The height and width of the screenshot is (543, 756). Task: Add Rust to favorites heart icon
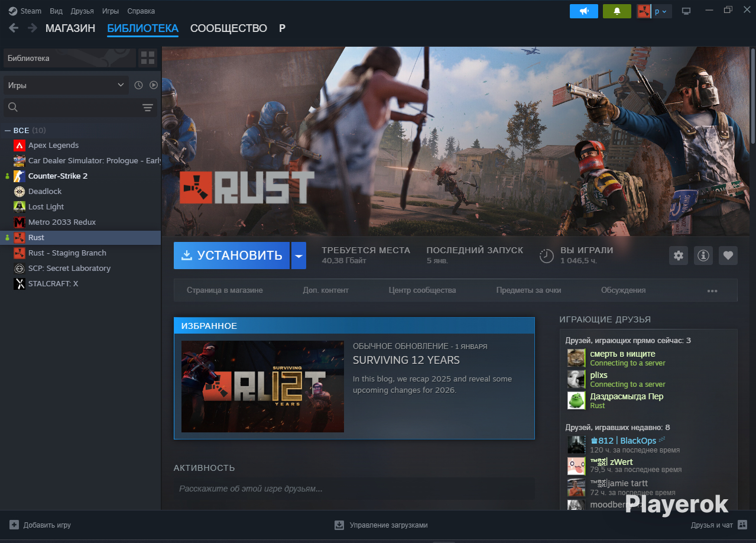(728, 256)
